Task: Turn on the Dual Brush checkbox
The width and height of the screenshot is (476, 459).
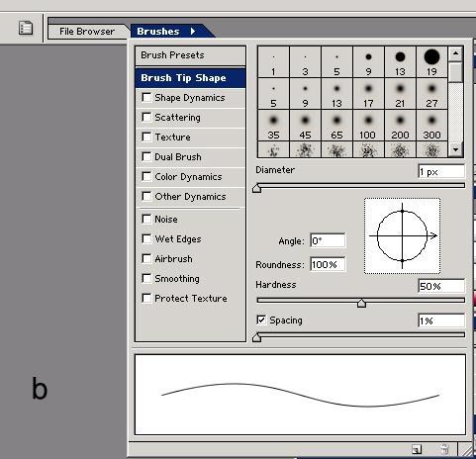Action: [x=146, y=156]
